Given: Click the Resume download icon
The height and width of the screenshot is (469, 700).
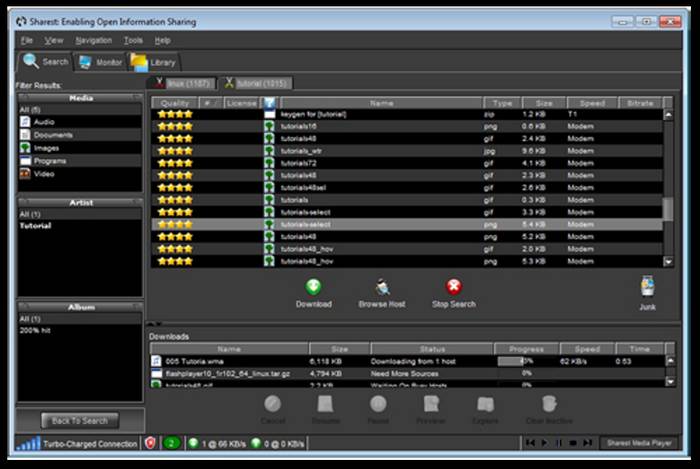Looking at the screenshot, I should [325, 404].
